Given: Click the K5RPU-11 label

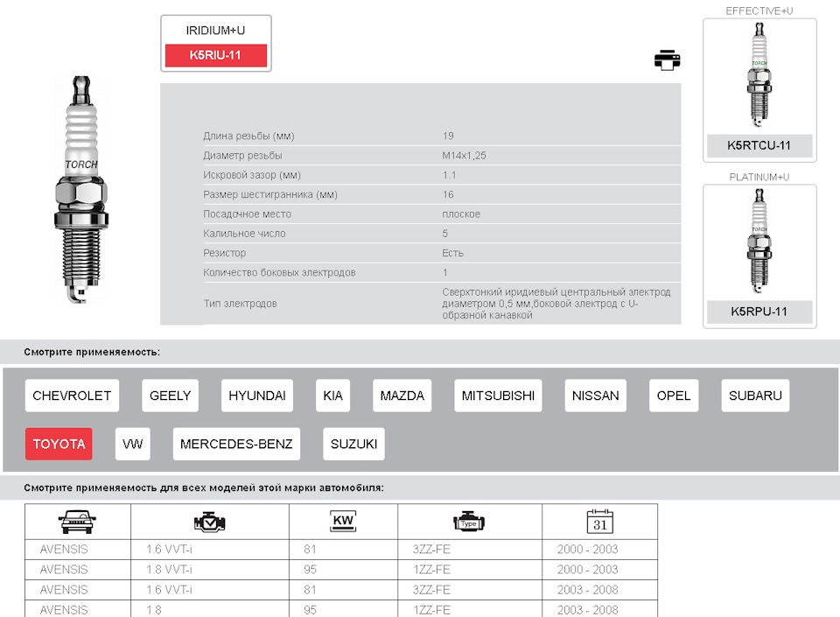Looking at the screenshot, I should tap(759, 312).
